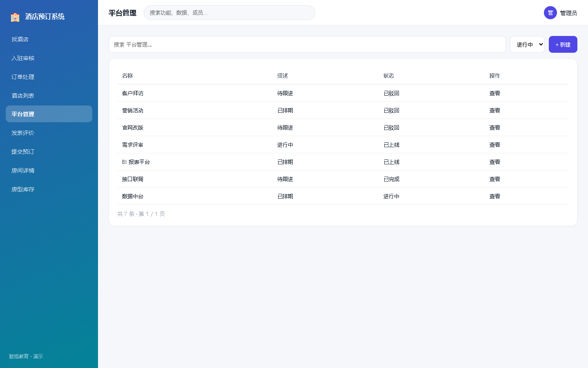This screenshot has width=588, height=368.
Task: Click the top global search box
Action: tap(229, 13)
